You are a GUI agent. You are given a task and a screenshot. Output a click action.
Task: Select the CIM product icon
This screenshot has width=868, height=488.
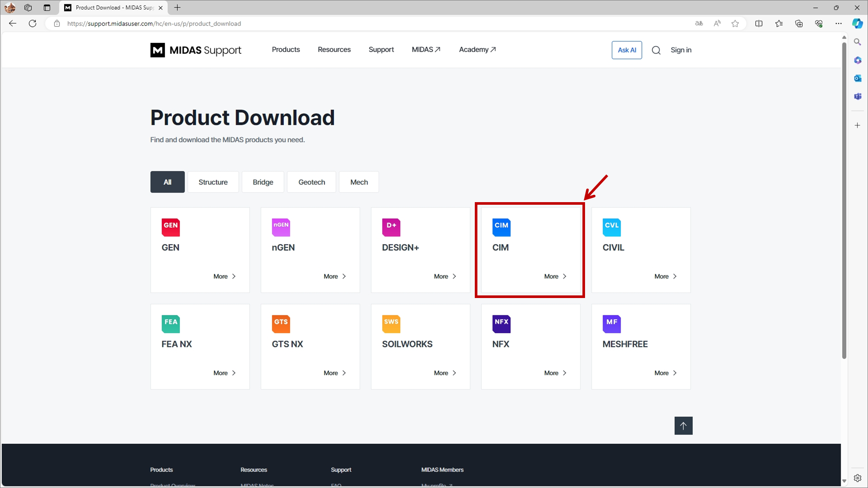(x=501, y=227)
